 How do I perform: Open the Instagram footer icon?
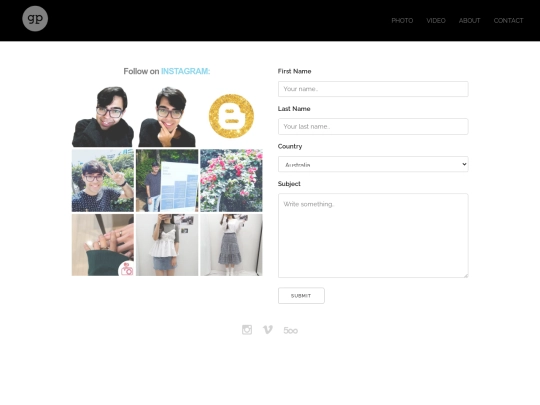point(247,330)
